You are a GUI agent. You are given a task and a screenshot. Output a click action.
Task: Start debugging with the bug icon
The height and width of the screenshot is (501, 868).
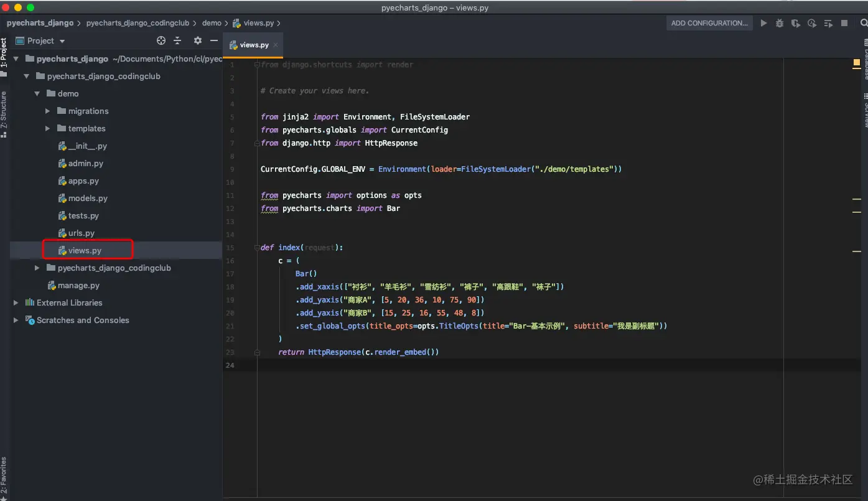pos(780,23)
